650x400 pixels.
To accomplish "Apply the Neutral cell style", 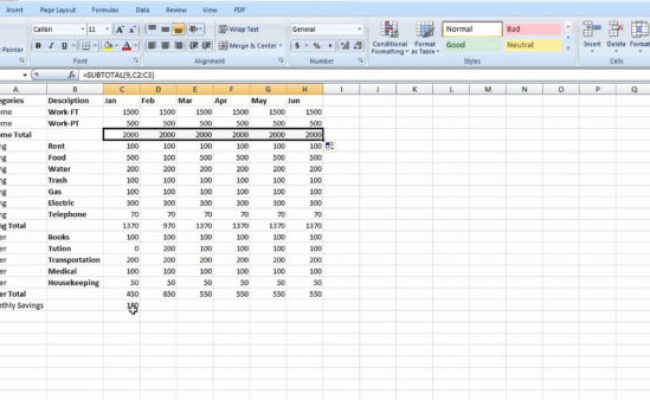I will tap(533, 45).
